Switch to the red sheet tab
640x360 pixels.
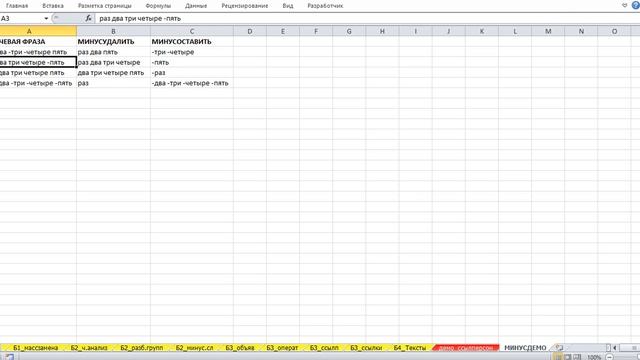click(466, 348)
